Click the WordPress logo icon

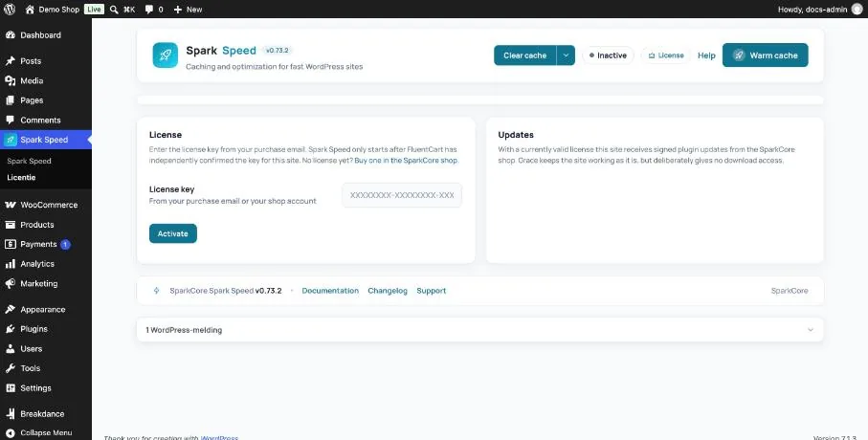(10, 9)
